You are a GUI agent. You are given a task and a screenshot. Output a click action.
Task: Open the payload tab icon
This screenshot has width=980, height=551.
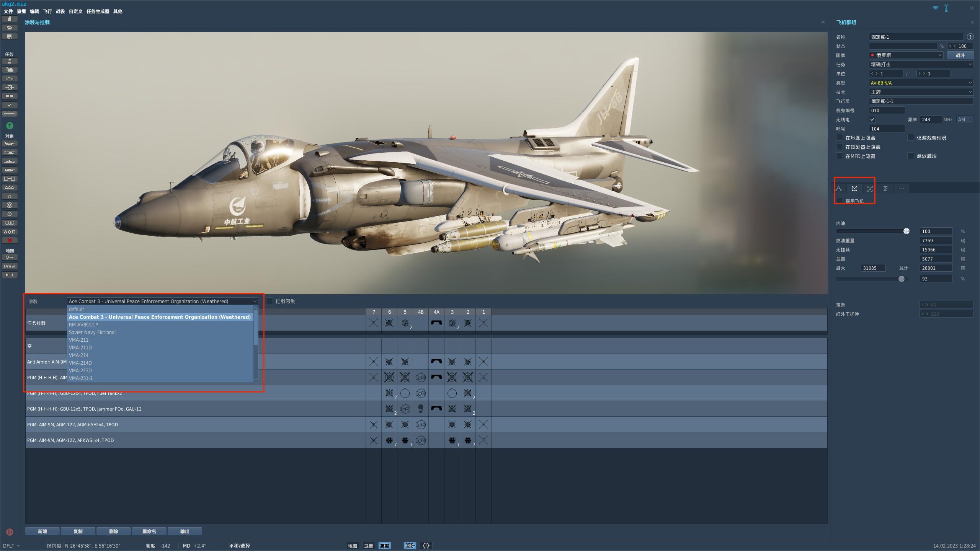click(854, 188)
